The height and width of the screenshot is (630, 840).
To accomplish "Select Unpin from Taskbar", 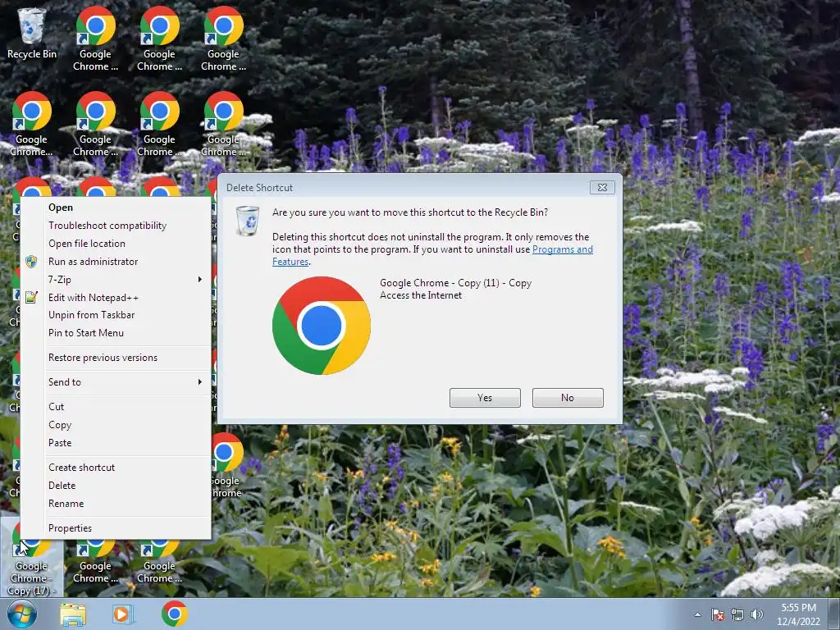I will (116, 315).
